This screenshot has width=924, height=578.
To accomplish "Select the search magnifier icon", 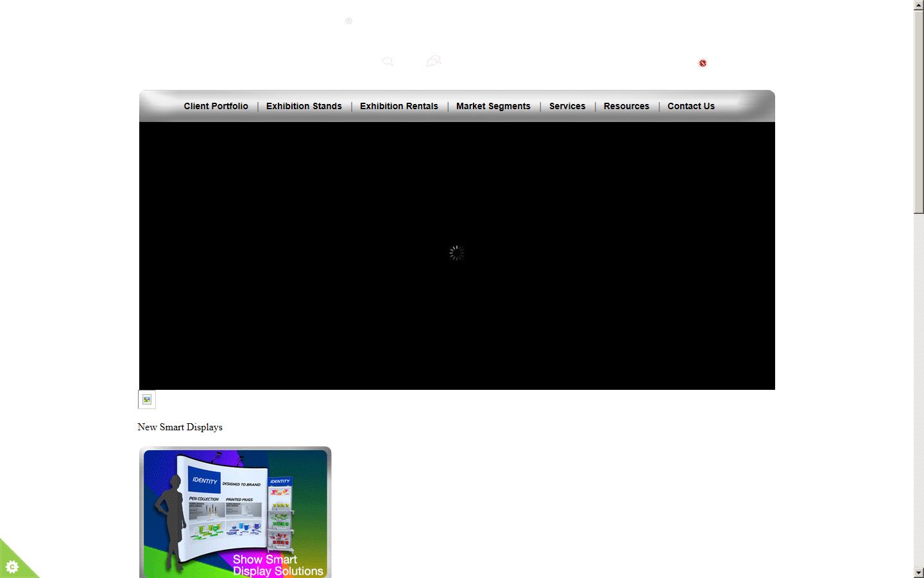I will 388,62.
